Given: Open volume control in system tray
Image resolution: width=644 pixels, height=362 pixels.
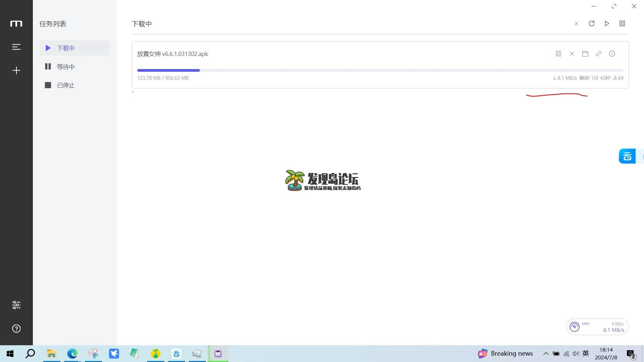Looking at the screenshot, I should (576, 354).
